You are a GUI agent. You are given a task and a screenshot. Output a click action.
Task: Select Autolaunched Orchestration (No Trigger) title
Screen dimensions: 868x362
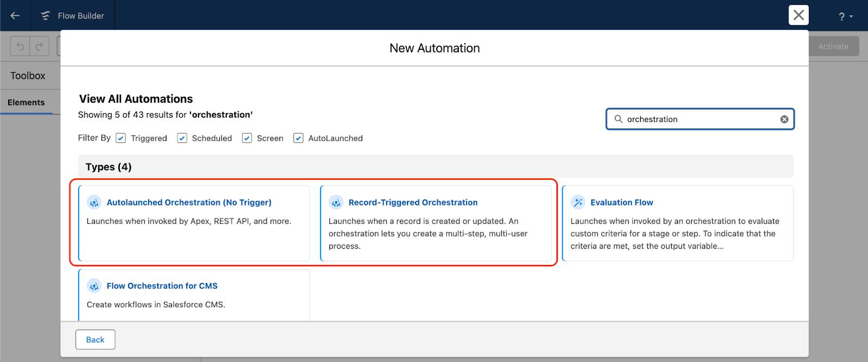[189, 202]
